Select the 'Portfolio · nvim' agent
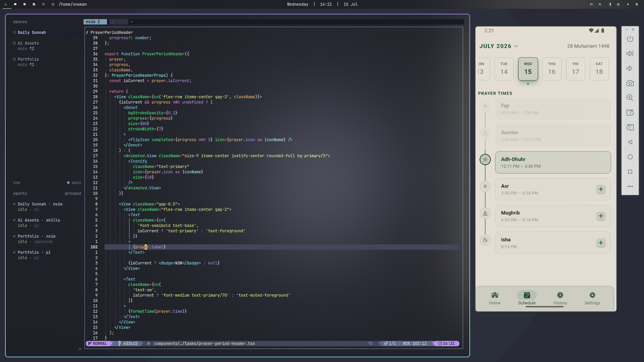The image size is (644, 362). [x=47, y=239]
